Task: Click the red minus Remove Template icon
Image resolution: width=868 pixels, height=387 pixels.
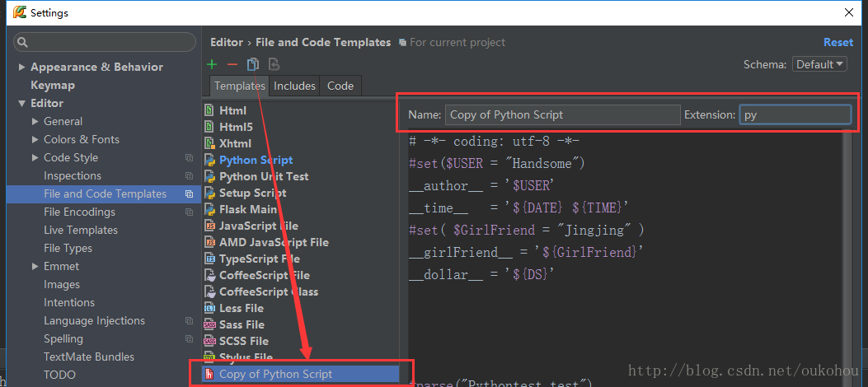Action: click(x=232, y=65)
